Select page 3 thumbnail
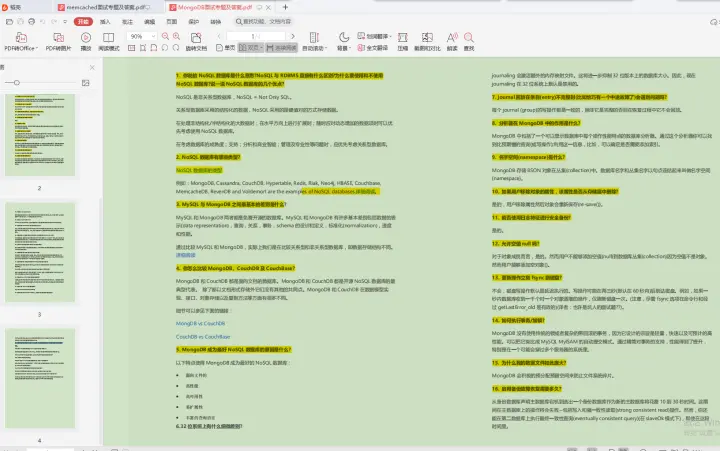 click(x=40, y=252)
